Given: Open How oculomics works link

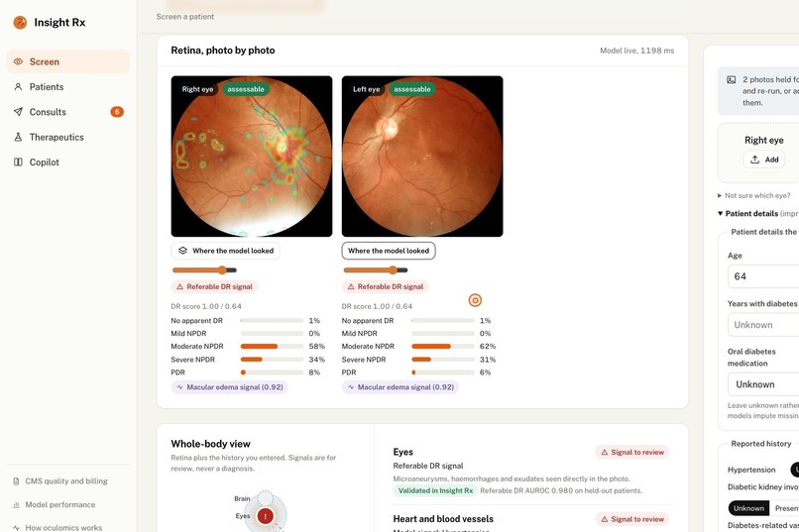Looking at the screenshot, I should click(x=63, y=528).
